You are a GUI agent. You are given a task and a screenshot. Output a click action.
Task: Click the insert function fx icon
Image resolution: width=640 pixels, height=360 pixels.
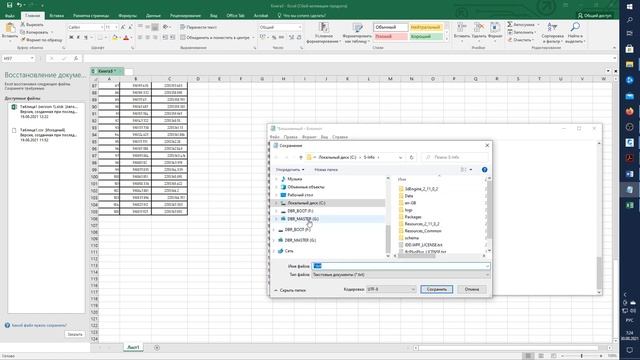[x=76, y=58]
